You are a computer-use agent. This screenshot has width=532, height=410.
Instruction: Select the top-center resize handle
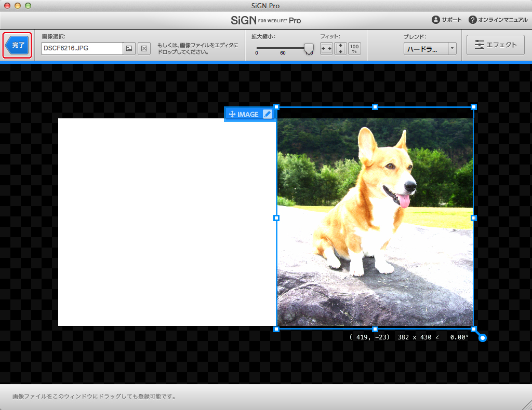click(375, 107)
